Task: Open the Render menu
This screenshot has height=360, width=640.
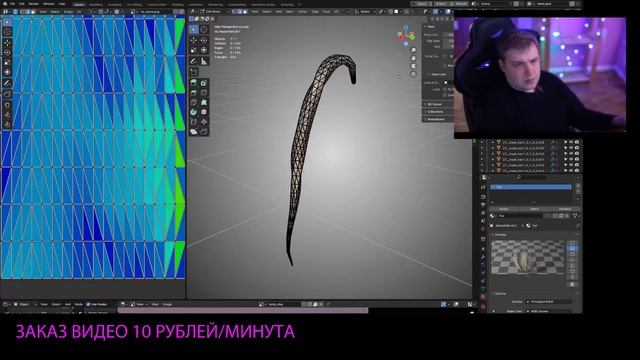Action: pos(33,4)
